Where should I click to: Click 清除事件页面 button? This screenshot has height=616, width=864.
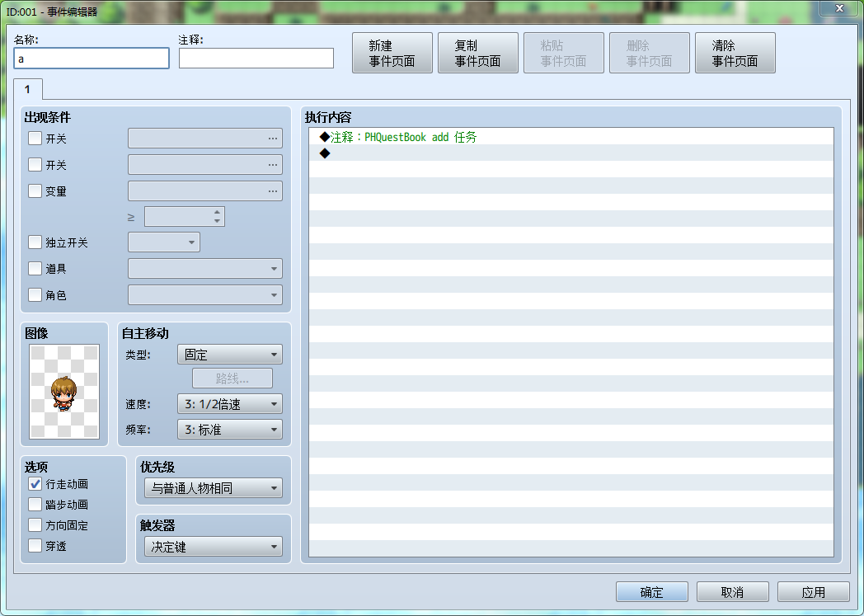735,53
